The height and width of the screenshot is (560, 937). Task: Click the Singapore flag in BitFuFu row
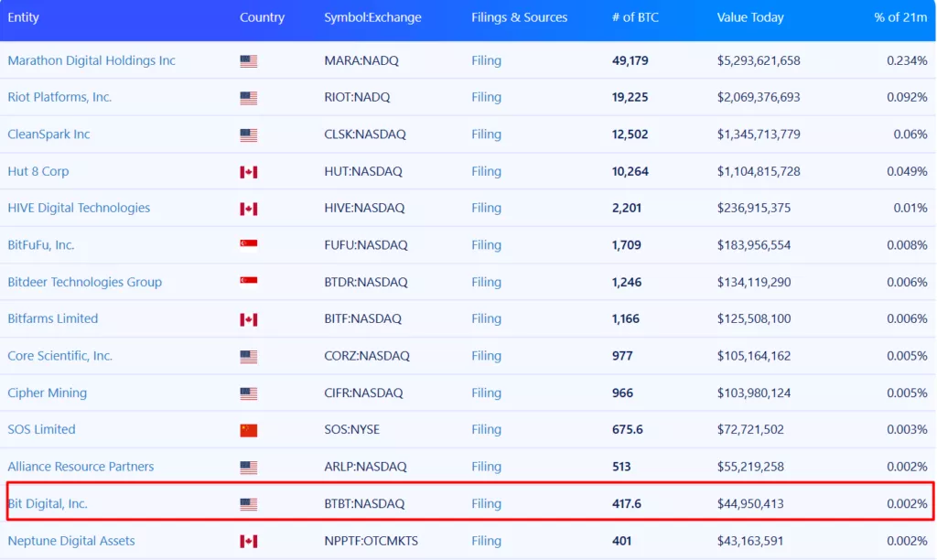pyautogui.click(x=248, y=243)
